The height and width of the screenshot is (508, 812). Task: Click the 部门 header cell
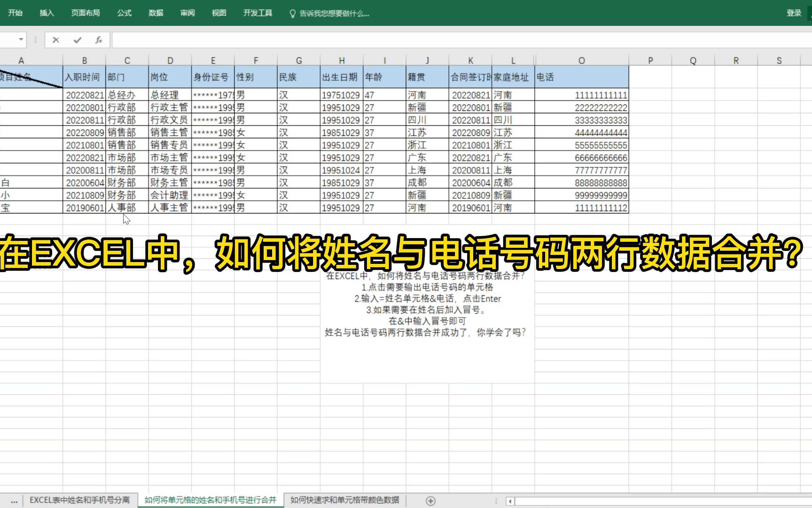(127, 77)
